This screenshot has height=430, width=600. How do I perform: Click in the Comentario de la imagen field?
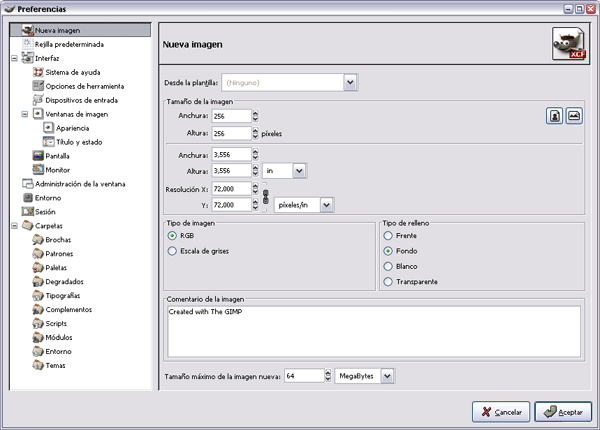point(370,330)
